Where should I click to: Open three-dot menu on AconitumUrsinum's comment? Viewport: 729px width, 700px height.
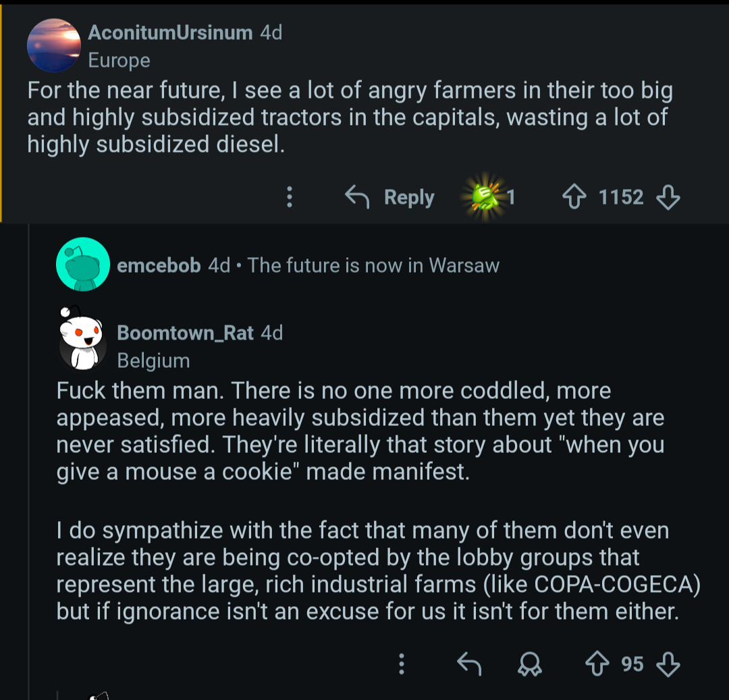coord(290,197)
